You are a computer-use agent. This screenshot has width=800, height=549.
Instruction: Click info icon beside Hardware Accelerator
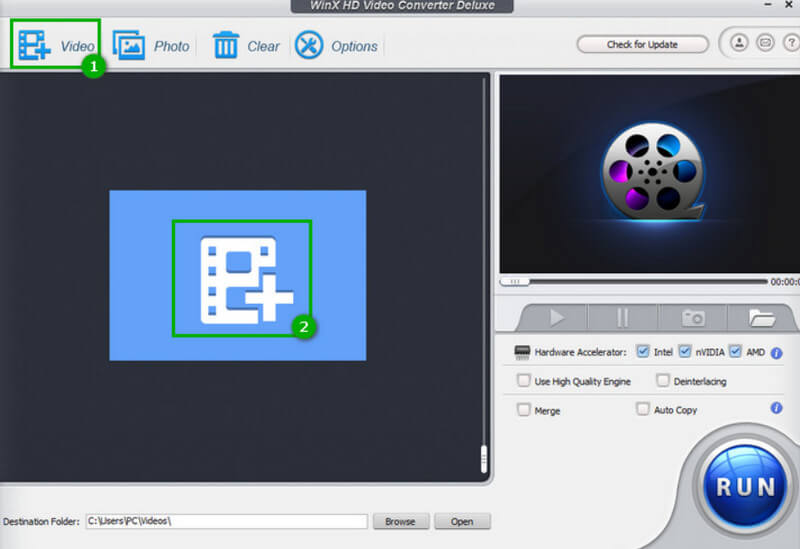click(x=776, y=353)
